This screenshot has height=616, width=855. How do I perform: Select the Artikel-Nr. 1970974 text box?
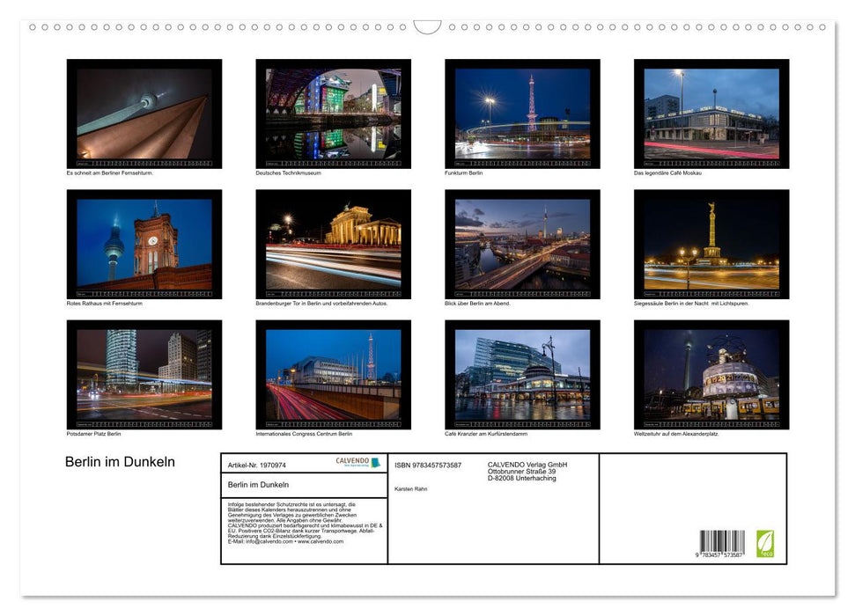pos(257,464)
